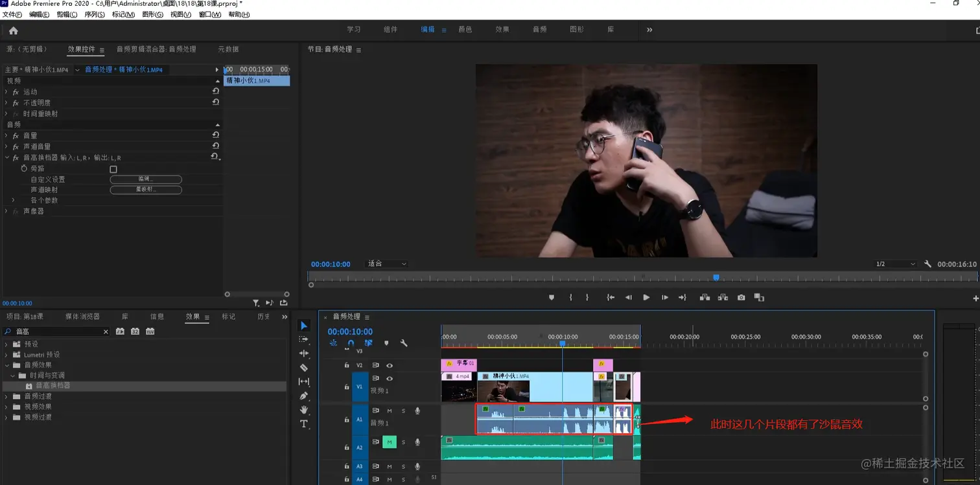Open the 序列 menu
Viewport: 980px width, 485px height.
click(x=94, y=14)
